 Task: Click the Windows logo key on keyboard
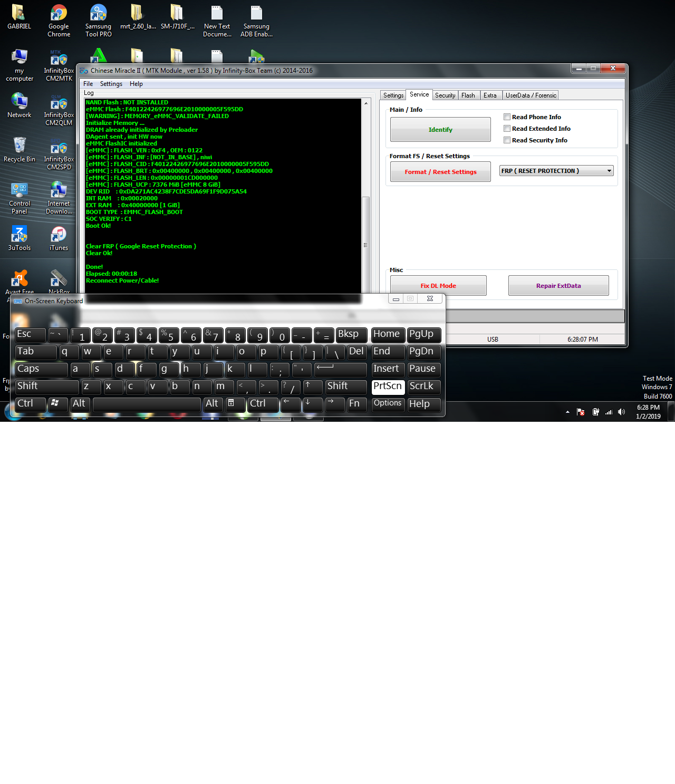click(58, 404)
